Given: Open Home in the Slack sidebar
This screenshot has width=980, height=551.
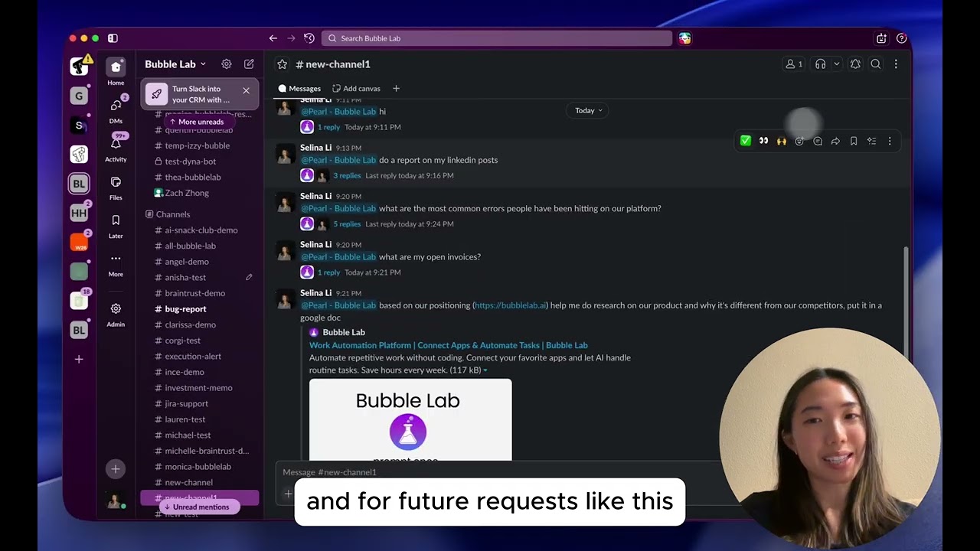Looking at the screenshot, I should pos(116,71).
